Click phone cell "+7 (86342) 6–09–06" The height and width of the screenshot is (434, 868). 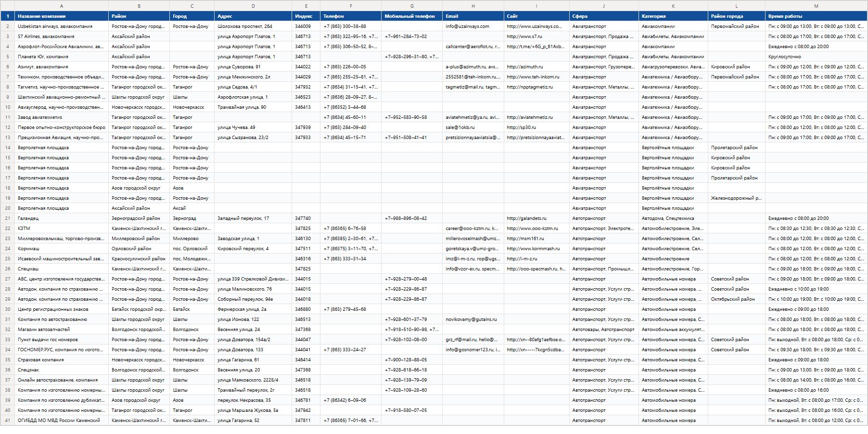[x=351, y=400]
